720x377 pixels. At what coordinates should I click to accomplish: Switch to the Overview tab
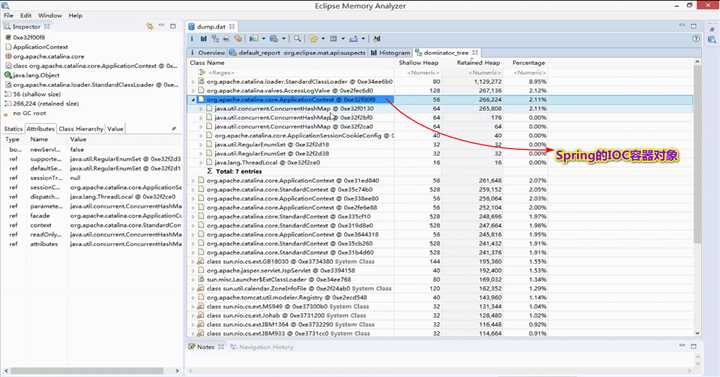[x=208, y=53]
